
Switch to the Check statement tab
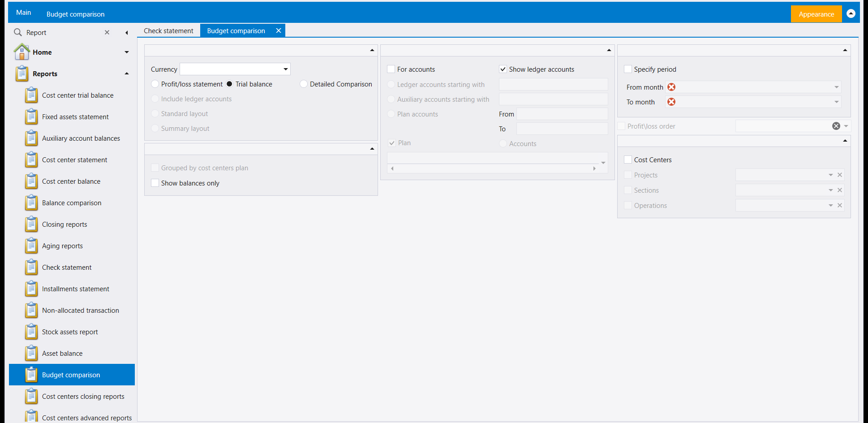coord(168,30)
